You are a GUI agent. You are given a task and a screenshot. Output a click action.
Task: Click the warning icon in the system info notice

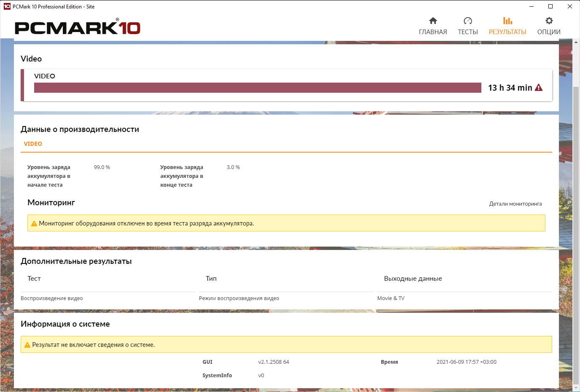click(x=27, y=345)
